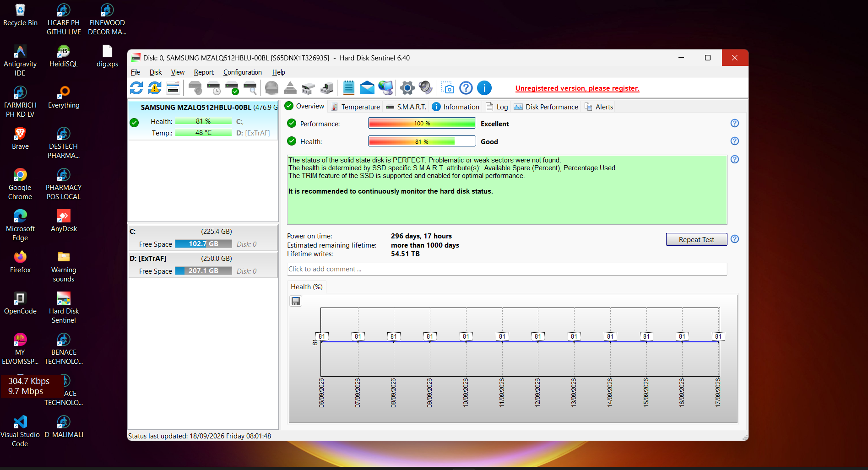Click help icon next to Performance bar
This screenshot has height=470, width=868.
(x=735, y=123)
